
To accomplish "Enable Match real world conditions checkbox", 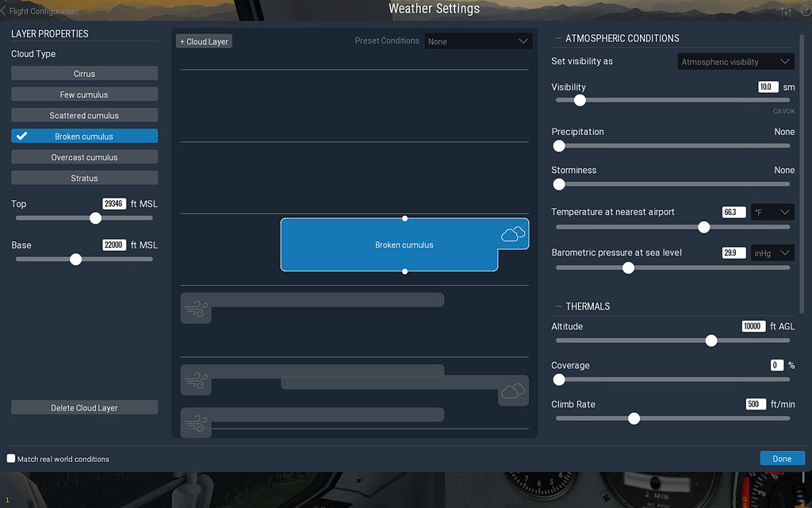I will click(x=11, y=459).
